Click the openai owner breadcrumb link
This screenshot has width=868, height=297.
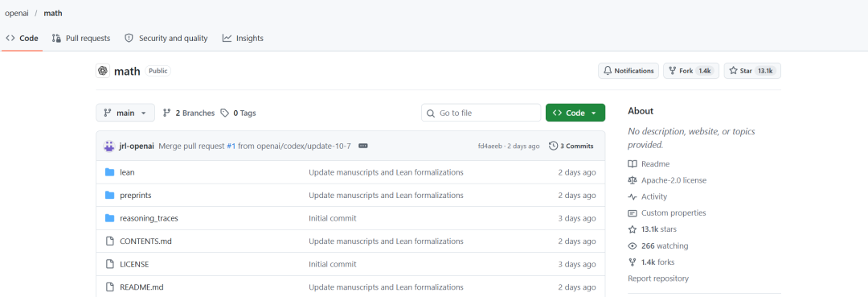[17, 13]
